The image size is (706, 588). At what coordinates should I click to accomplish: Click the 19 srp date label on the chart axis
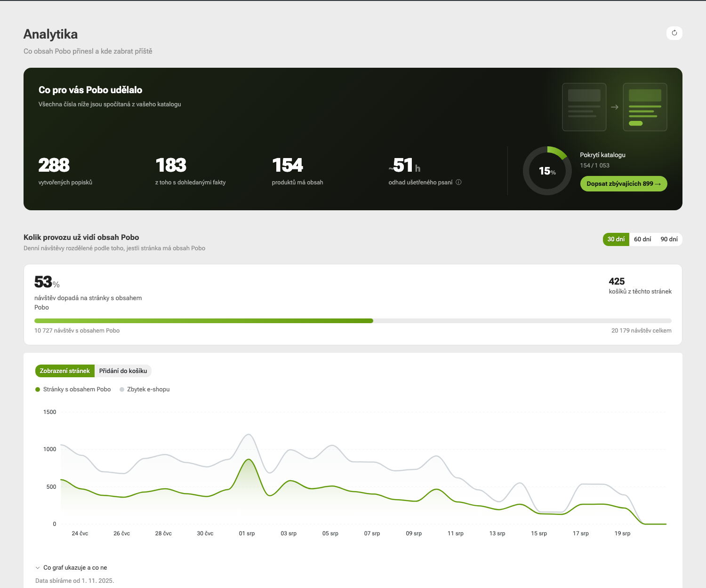622,533
